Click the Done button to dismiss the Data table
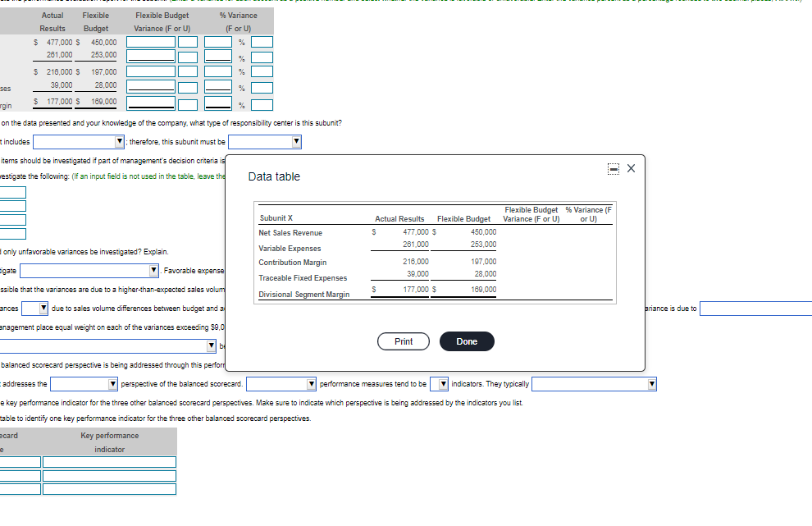This screenshot has width=812, height=526. 466,341
